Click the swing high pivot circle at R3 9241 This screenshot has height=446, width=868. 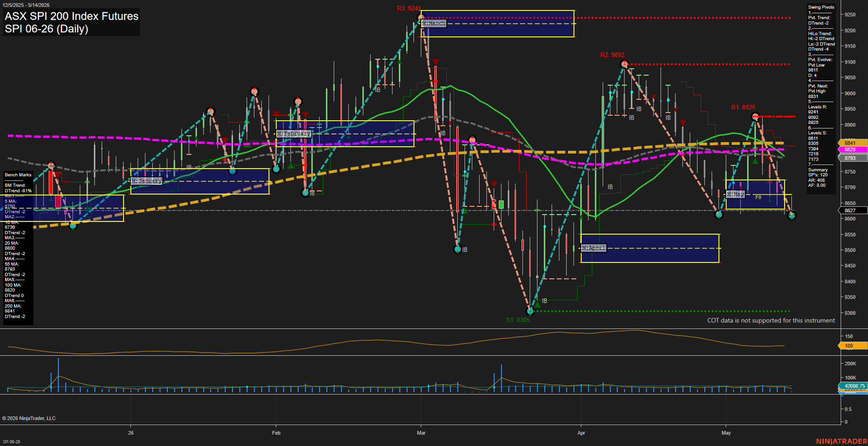pyautogui.click(x=421, y=18)
